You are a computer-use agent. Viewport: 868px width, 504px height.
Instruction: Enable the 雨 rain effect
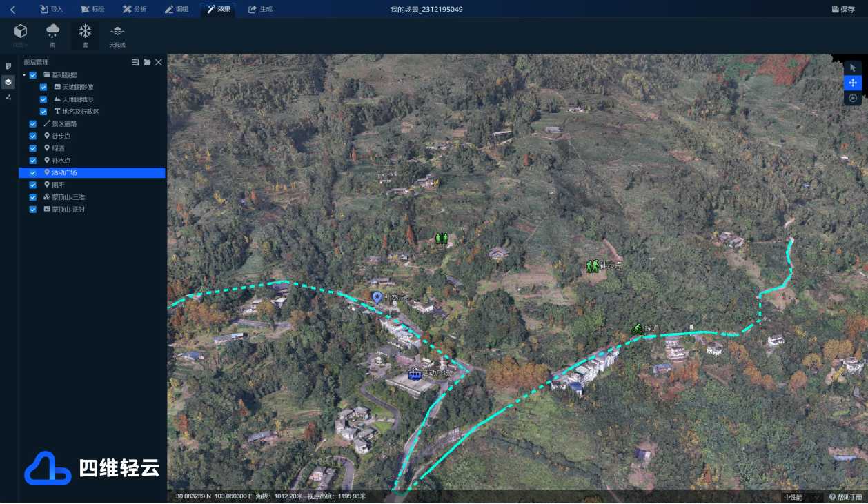click(x=52, y=35)
